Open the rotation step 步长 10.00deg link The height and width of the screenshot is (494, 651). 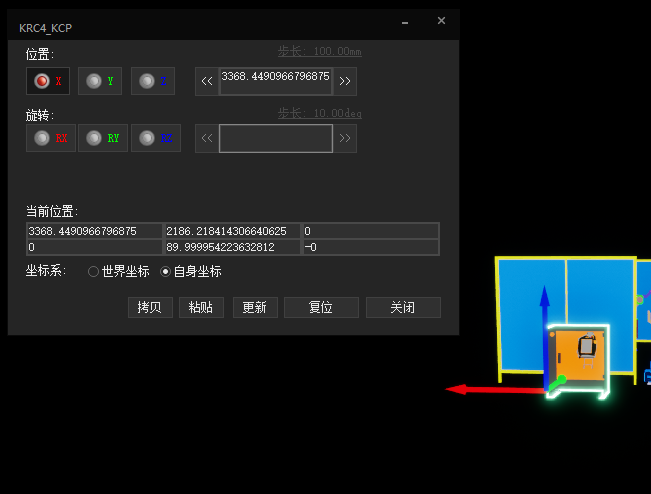click(319, 113)
